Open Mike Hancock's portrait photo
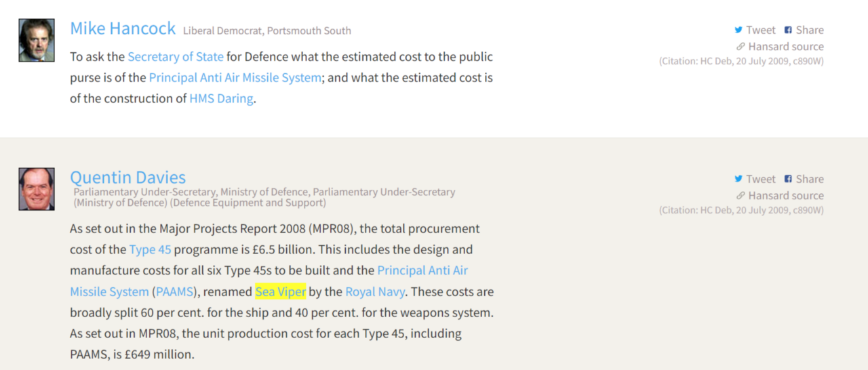Viewport: 868px width, 370px height. coord(37,40)
